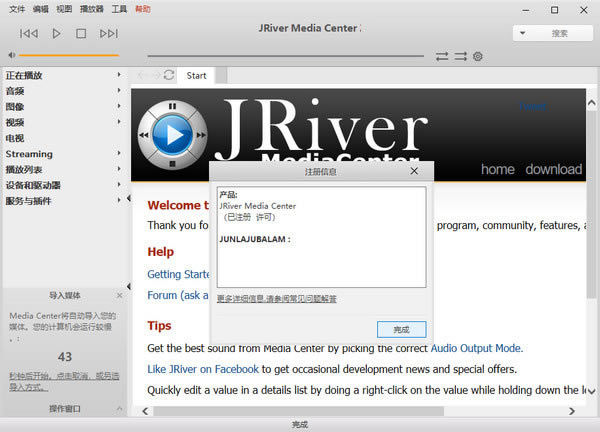Click the speaker volume icon
The height and width of the screenshot is (432, 600).
[11, 55]
